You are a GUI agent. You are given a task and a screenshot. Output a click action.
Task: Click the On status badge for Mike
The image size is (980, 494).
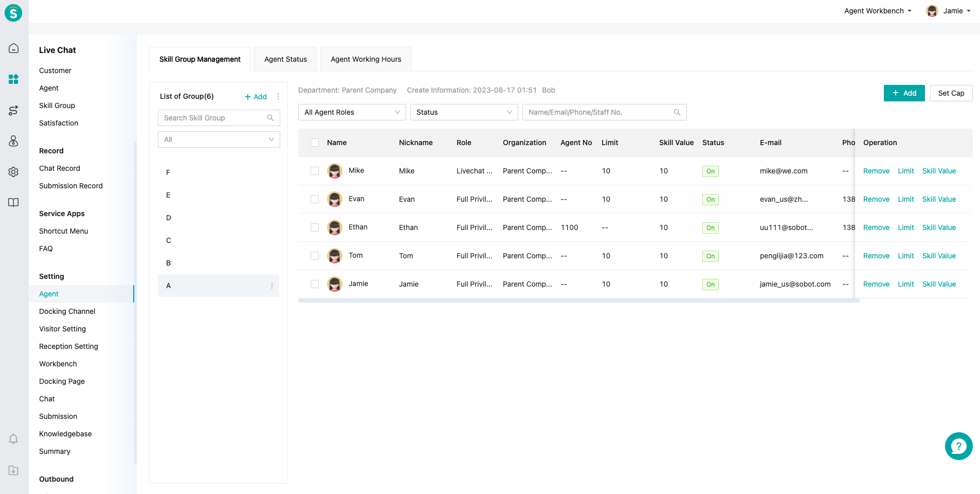(x=711, y=171)
